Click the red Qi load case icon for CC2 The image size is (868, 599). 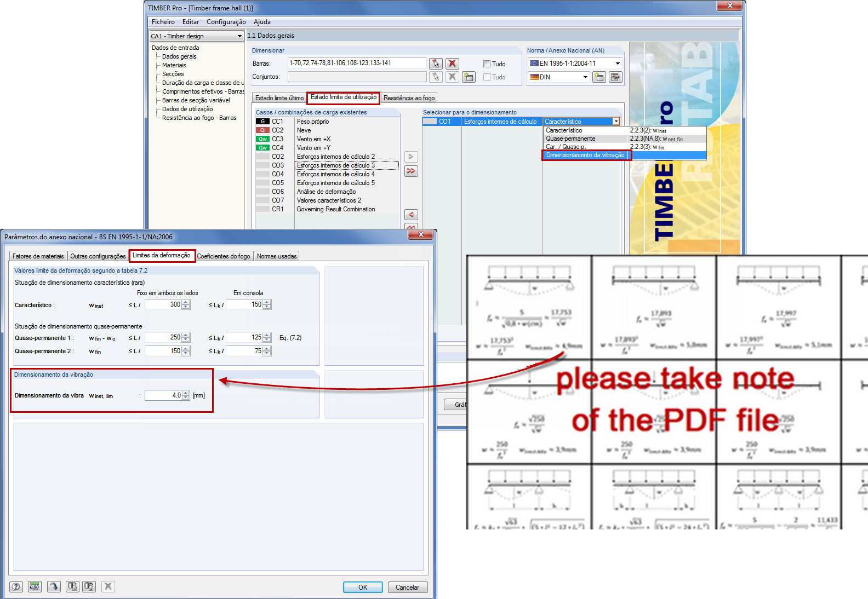(263, 130)
